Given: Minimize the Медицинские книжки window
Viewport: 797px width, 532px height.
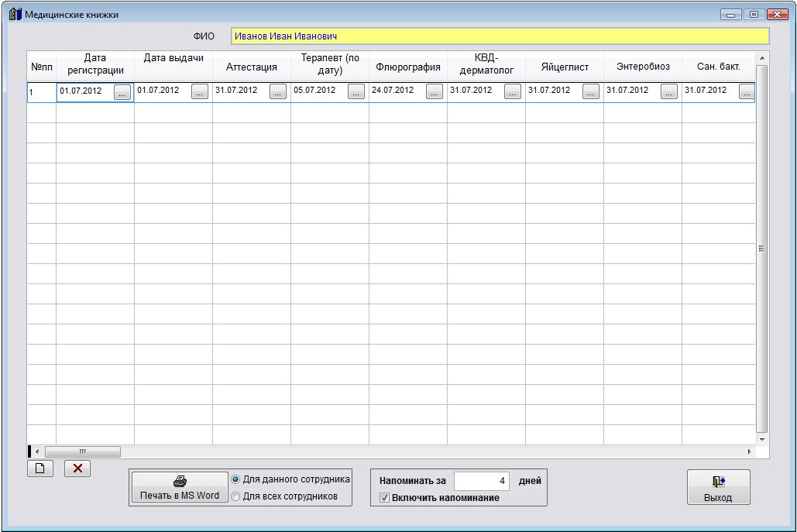Looking at the screenshot, I should [x=731, y=14].
